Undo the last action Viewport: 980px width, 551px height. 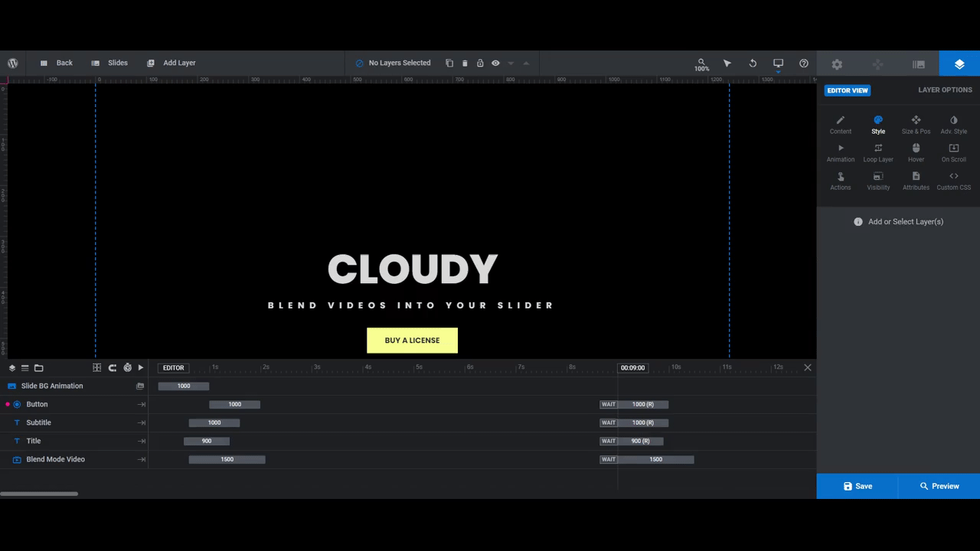tap(752, 64)
